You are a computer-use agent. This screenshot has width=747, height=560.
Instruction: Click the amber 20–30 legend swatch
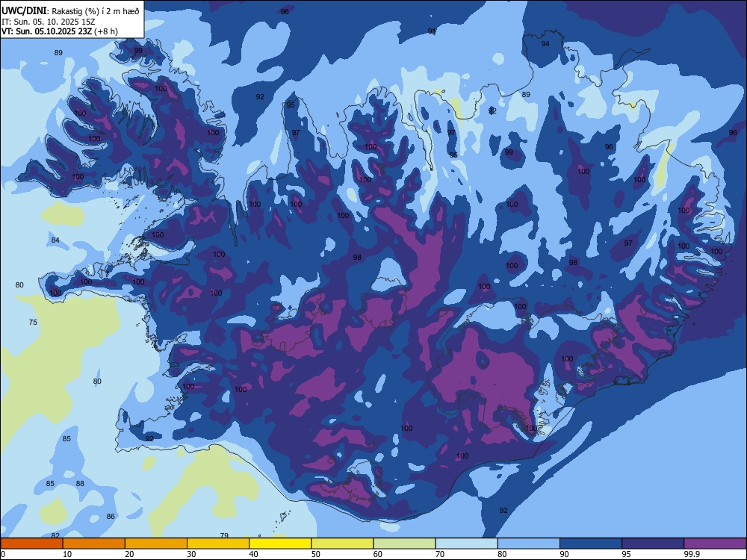tap(156, 544)
